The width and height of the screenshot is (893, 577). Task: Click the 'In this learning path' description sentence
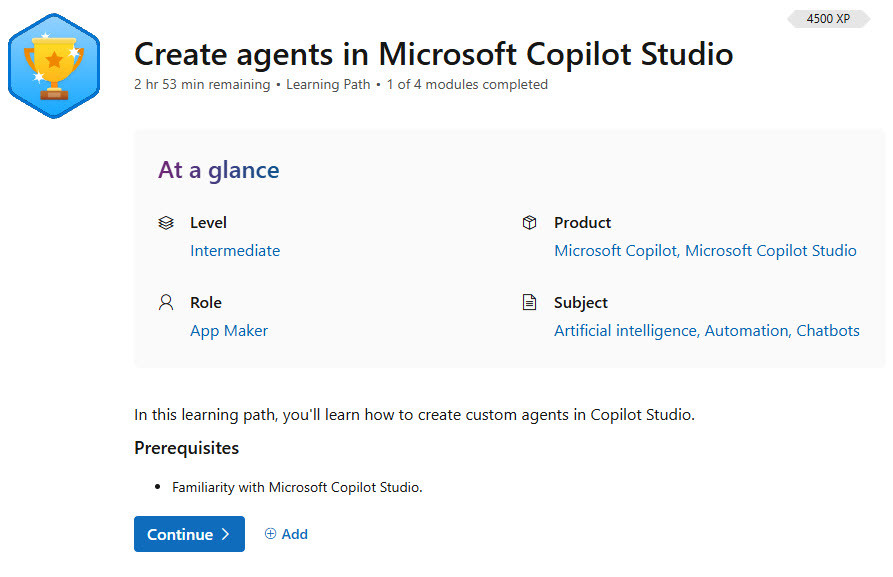click(415, 415)
